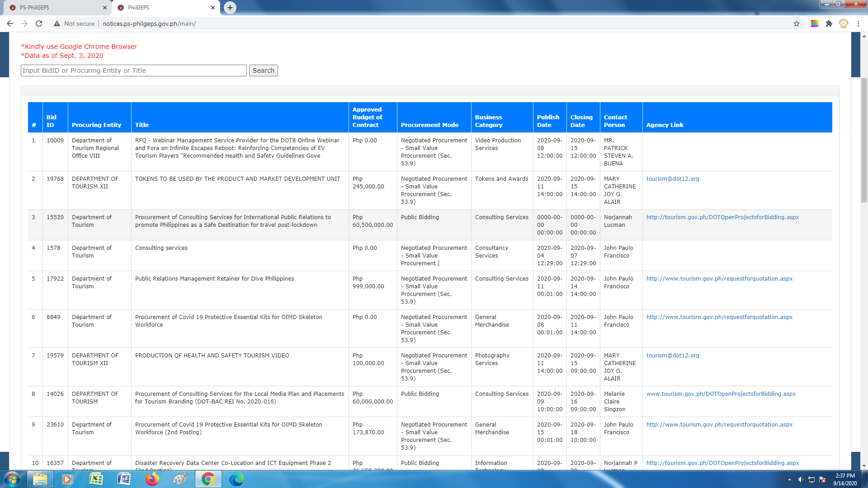
Task: Open requestforquotation link for Bid 8849
Action: coord(719,317)
